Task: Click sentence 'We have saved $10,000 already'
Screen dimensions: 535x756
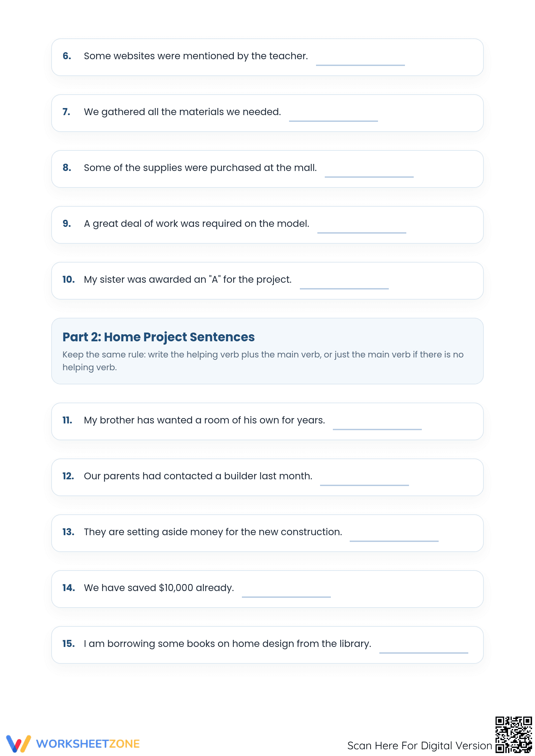Action: 159,588
